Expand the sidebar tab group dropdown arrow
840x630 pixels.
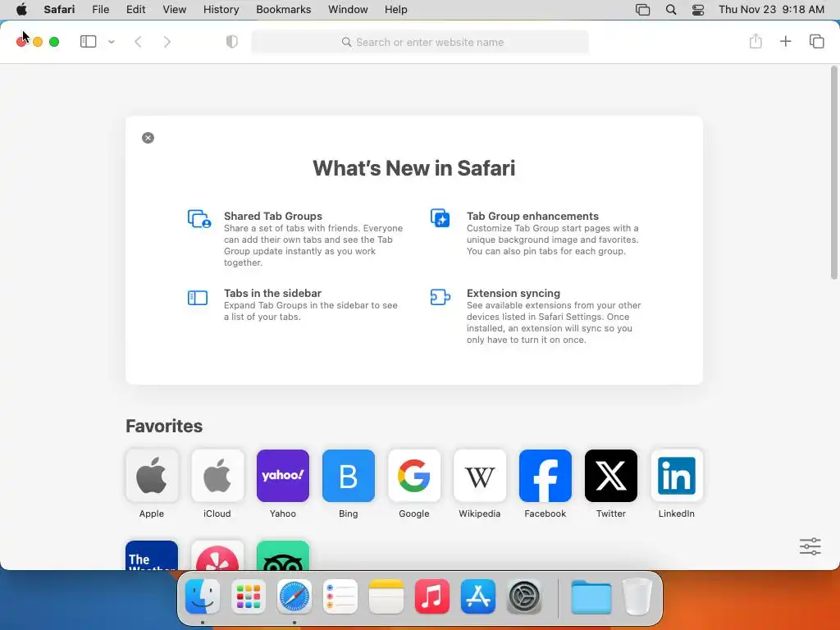tap(112, 42)
